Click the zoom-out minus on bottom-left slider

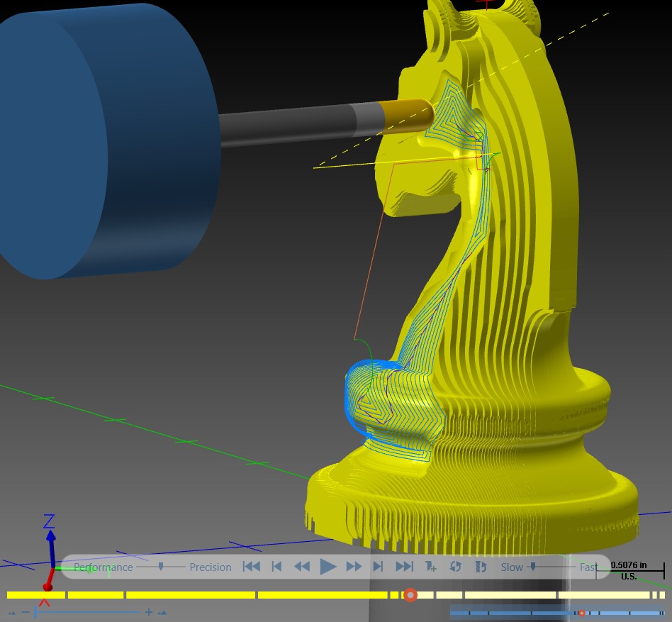click(26, 611)
